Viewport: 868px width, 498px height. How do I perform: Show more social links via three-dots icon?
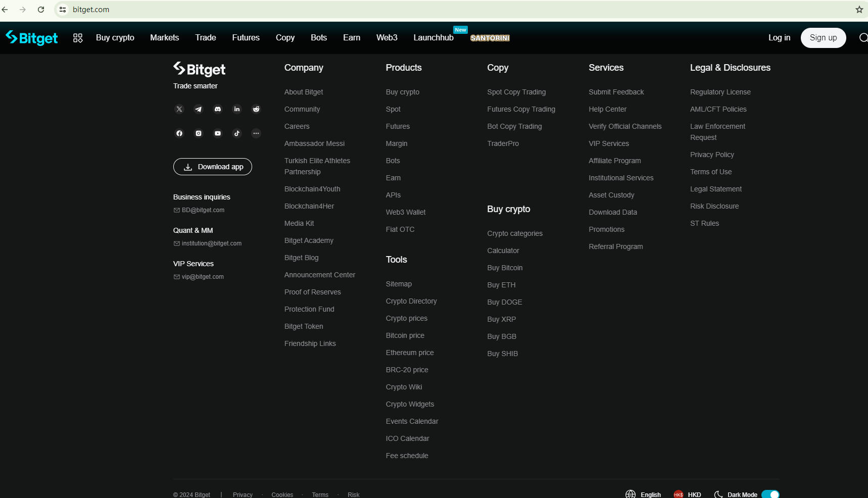pyautogui.click(x=256, y=133)
